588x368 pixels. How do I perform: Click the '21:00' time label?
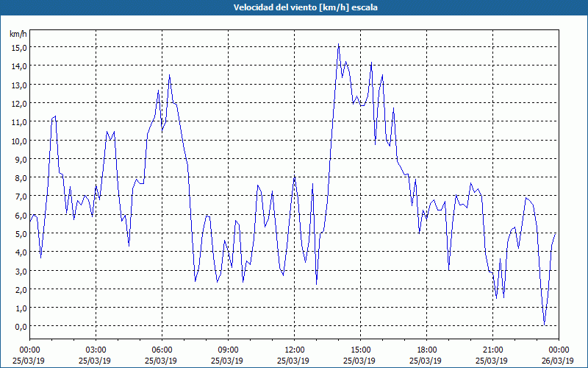pos(492,350)
